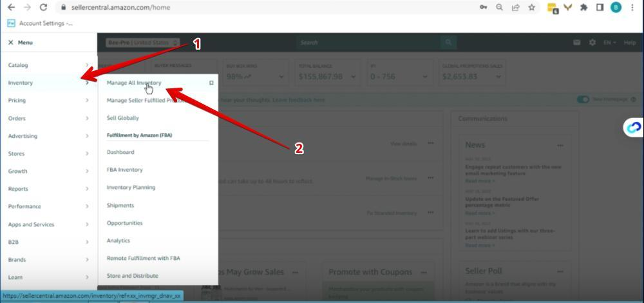The height and width of the screenshot is (303, 644).
Task: Click the browser forward arrow
Action: [27, 7]
